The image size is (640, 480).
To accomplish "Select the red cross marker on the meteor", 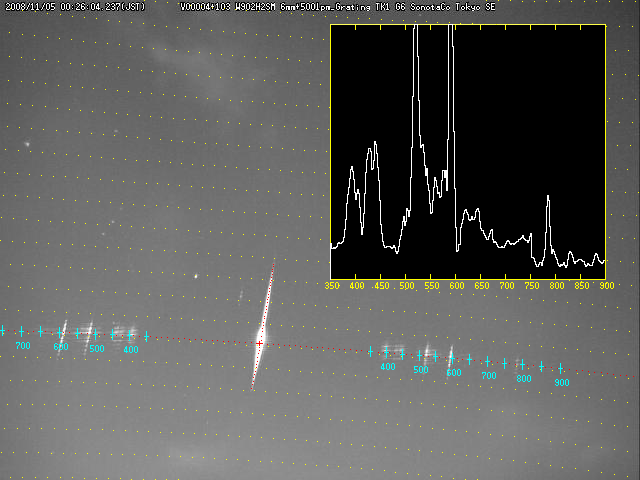I will 259,344.
